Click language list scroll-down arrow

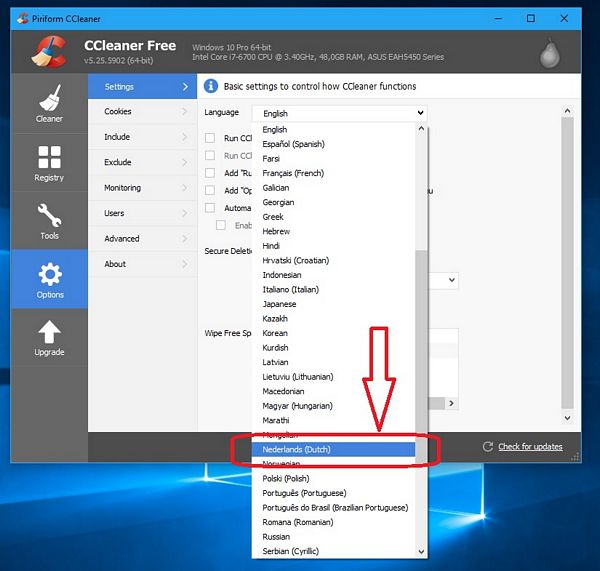coord(421,551)
